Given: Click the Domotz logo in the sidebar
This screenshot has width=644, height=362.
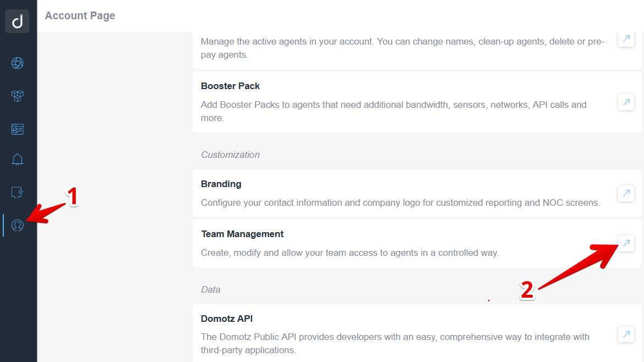Looking at the screenshot, I should click(17, 21).
